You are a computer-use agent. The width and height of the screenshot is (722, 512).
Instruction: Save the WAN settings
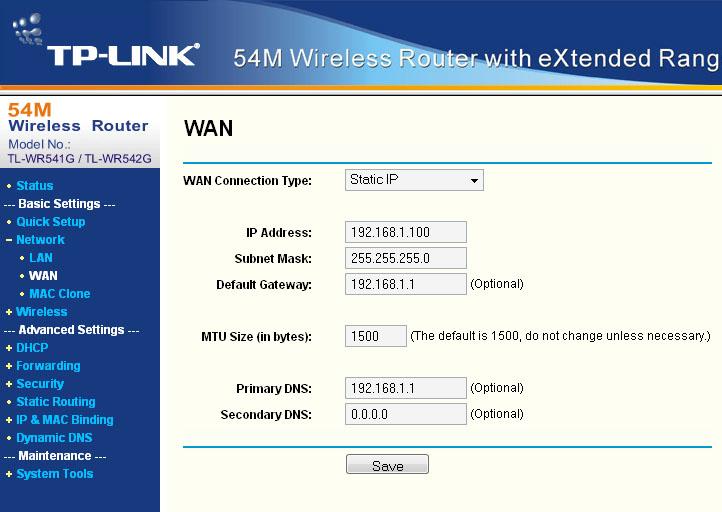coord(387,465)
